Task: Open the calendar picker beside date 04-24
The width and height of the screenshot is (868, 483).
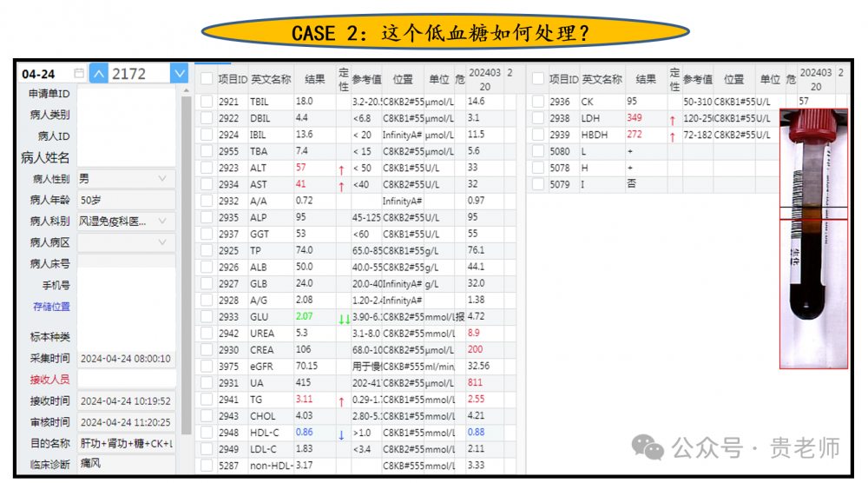Action: click(79, 74)
